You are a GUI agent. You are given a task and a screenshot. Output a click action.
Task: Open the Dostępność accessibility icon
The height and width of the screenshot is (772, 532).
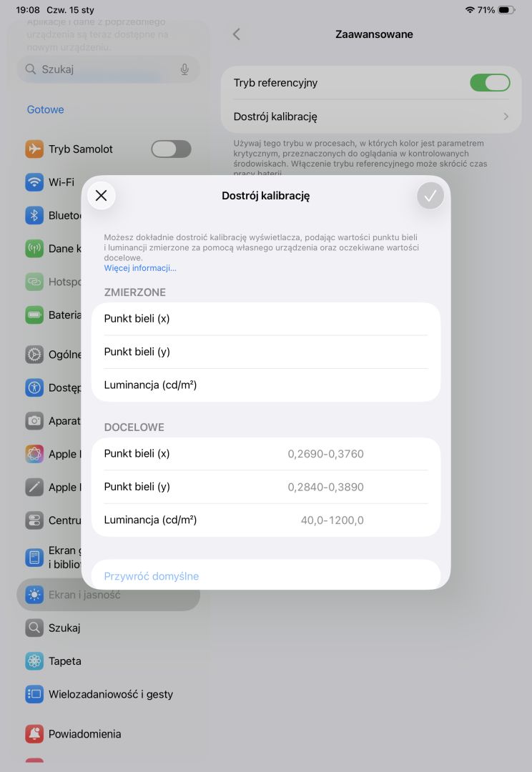point(34,387)
